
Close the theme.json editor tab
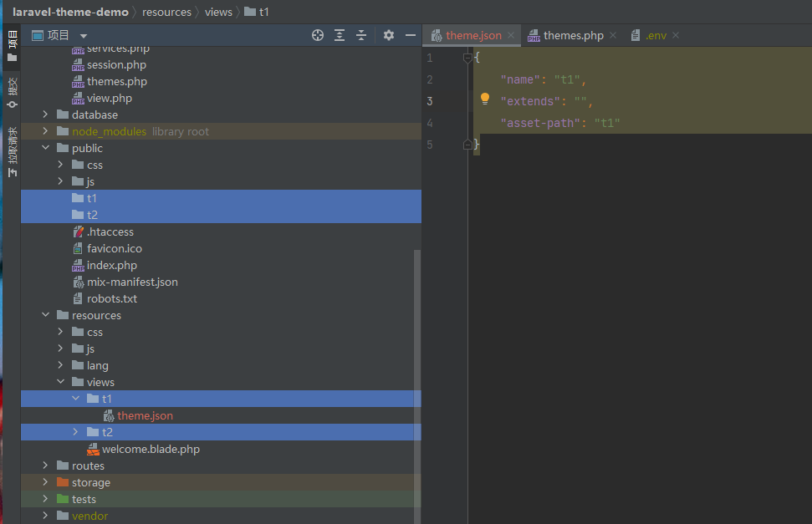pyautogui.click(x=511, y=35)
